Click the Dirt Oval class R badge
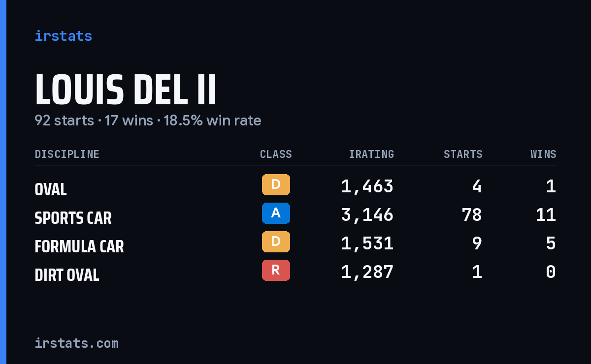Screen dimensions: 591x364 click(x=276, y=270)
